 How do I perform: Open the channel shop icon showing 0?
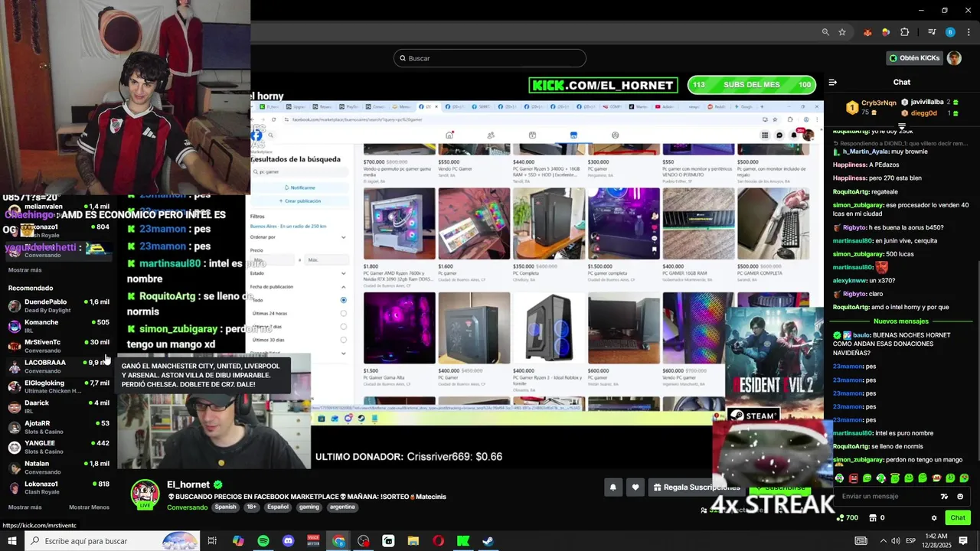(877, 518)
